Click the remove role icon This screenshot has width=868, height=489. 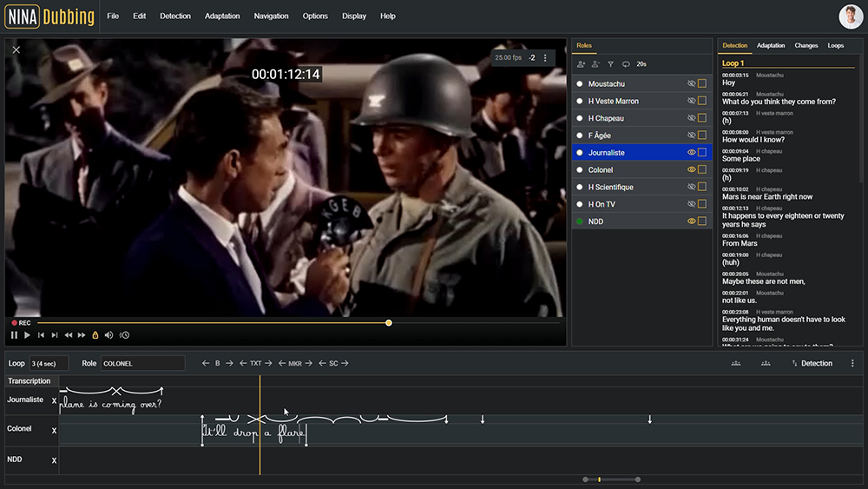tap(596, 64)
